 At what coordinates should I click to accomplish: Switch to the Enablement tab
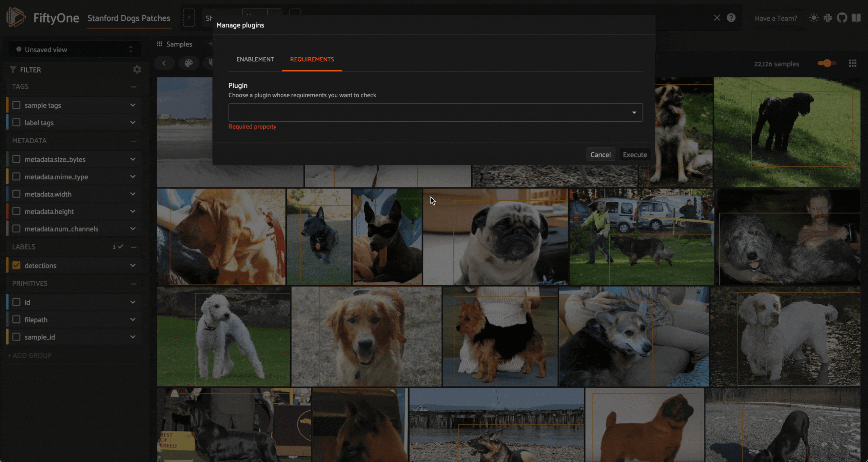tap(255, 59)
